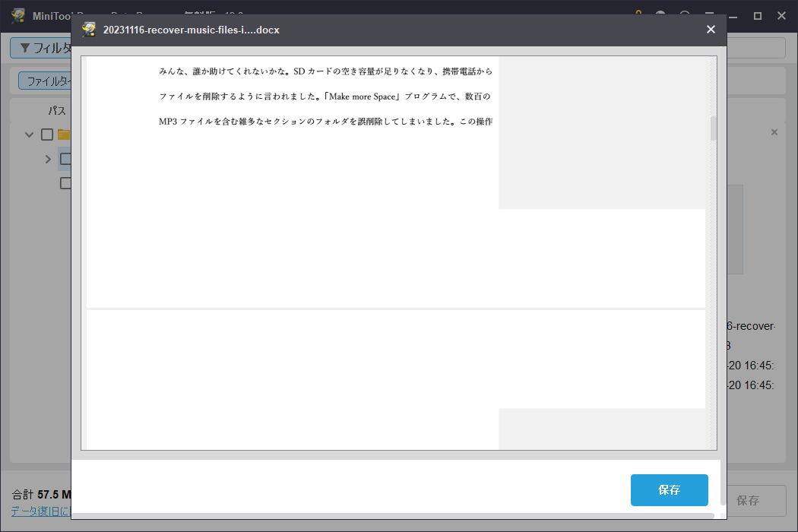The image size is (798, 532).
Task: Check the highlighted subfolder checkbox
Action: coord(66,159)
